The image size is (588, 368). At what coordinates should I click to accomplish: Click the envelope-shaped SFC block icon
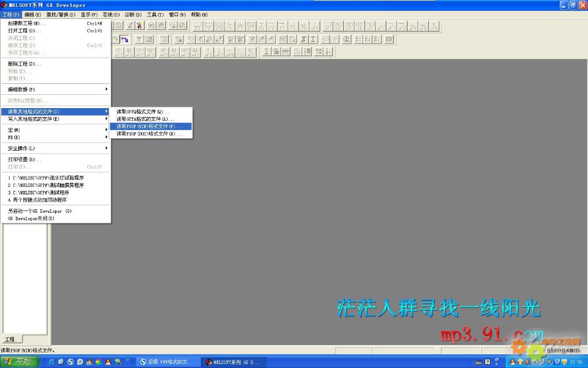(251, 26)
